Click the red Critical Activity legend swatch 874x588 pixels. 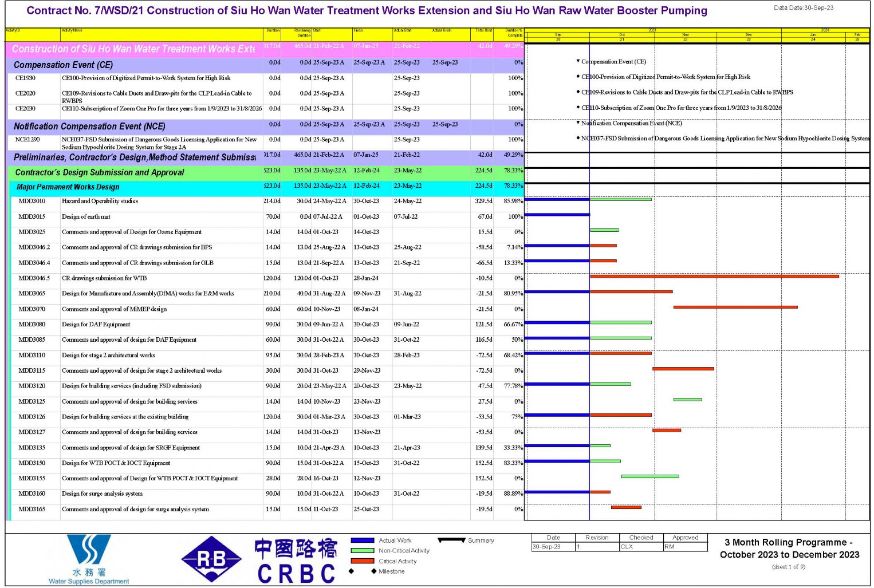click(x=362, y=561)
